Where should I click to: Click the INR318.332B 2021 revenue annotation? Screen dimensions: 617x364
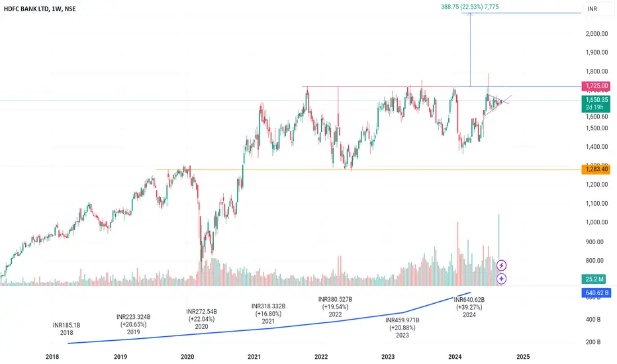pos(268,314)
